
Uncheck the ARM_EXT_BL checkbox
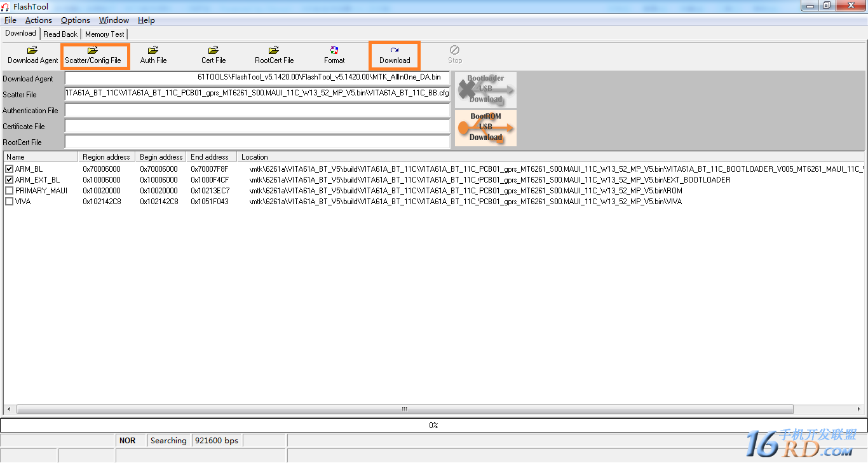9,180
